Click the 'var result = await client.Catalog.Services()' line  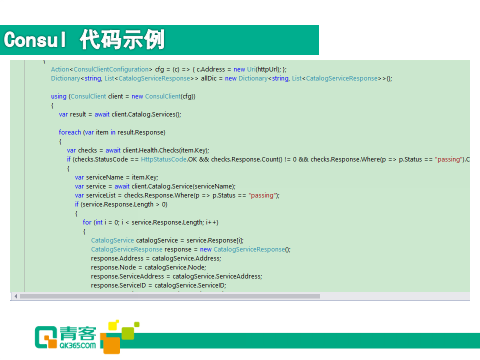120,114
